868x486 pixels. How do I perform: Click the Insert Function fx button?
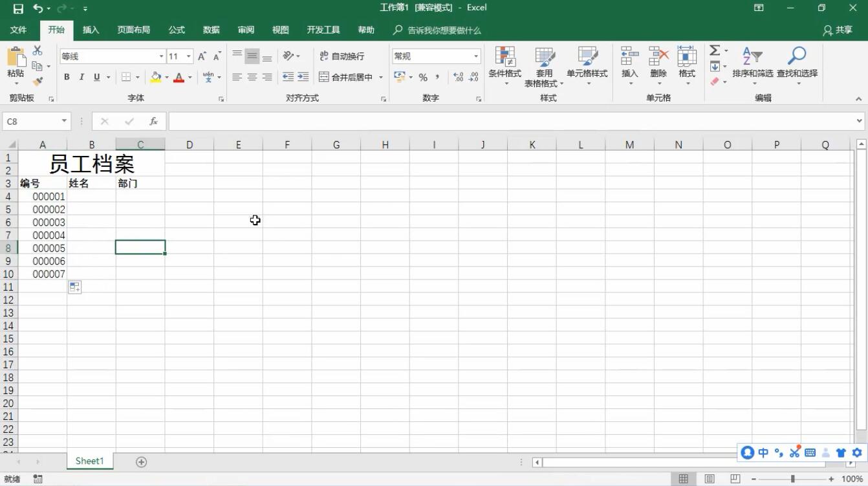point(153,121)
